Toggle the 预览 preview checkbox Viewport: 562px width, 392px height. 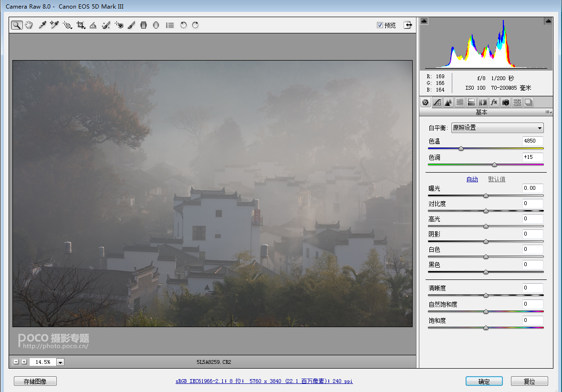(380, 25)
